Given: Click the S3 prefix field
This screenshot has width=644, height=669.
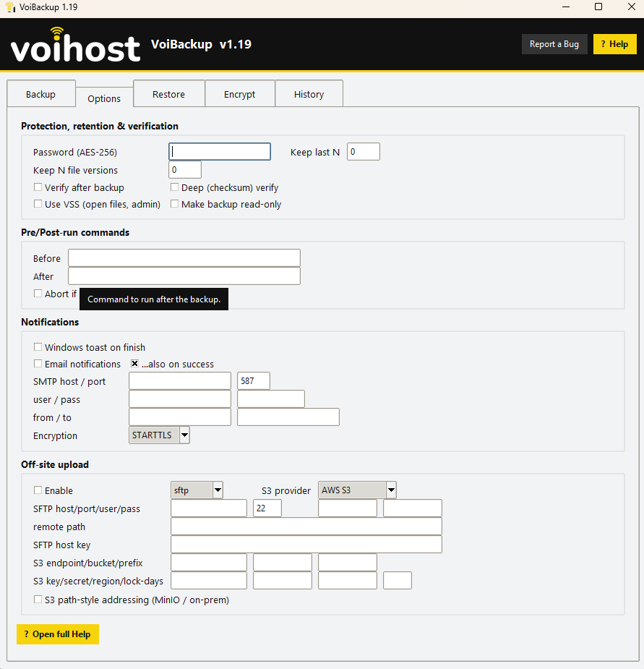Looking at the screenshot, I should [x=348, y=563].
